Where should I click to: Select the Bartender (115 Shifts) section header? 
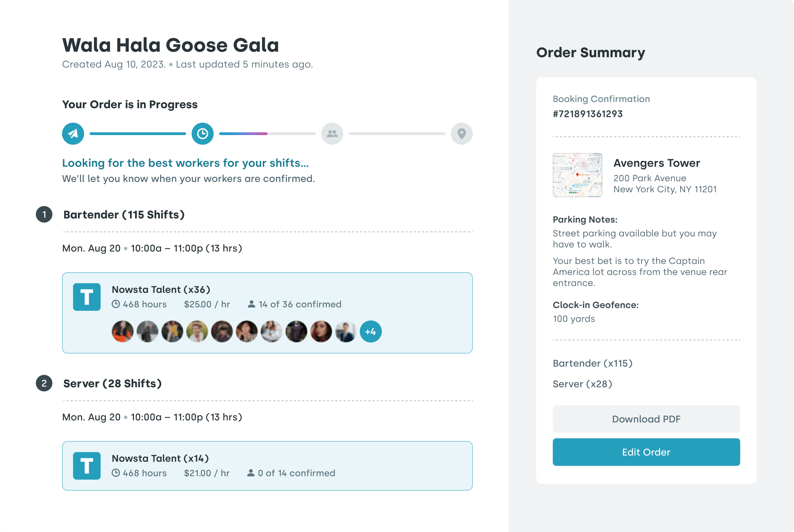pos(124,215)
